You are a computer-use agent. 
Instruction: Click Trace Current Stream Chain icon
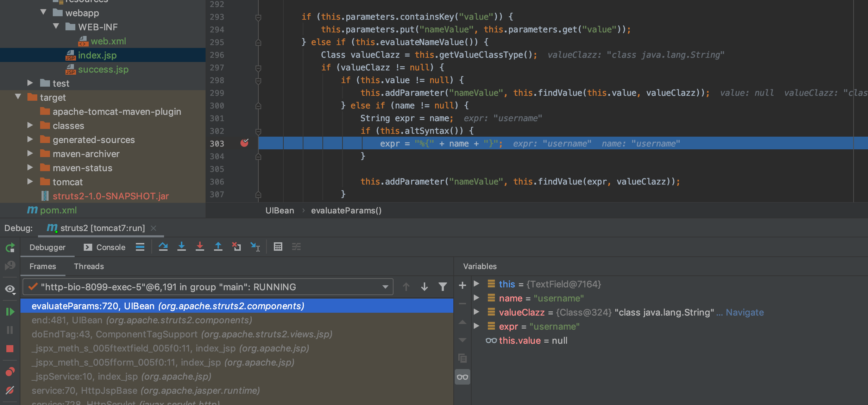click(x=296, y=247)
